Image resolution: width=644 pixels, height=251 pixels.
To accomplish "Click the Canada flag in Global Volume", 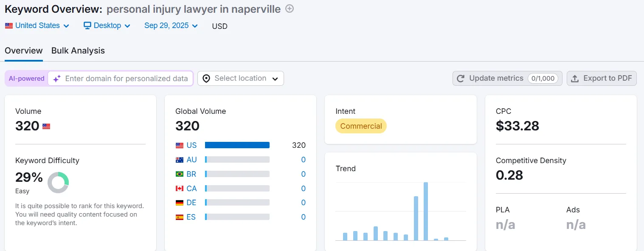I will coord(180,189).
